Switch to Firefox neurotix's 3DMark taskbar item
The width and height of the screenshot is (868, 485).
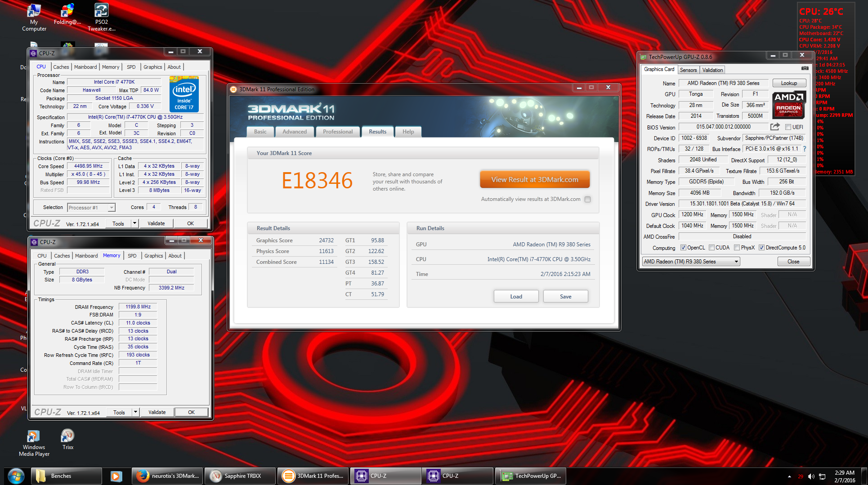[x=168, y=476]
